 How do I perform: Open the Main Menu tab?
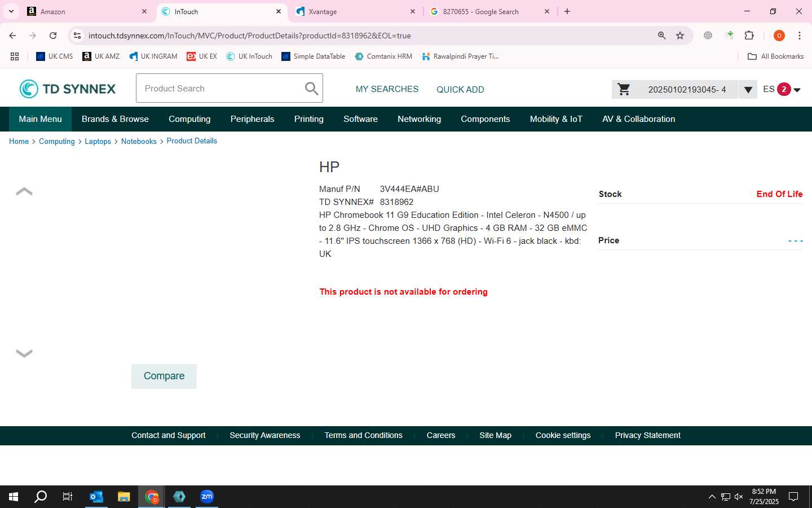pyautogui.click(x=40, y=119)
